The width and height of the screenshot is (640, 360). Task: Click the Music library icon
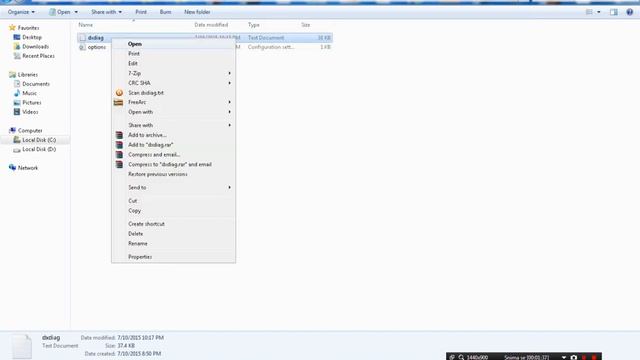[17, 93]
